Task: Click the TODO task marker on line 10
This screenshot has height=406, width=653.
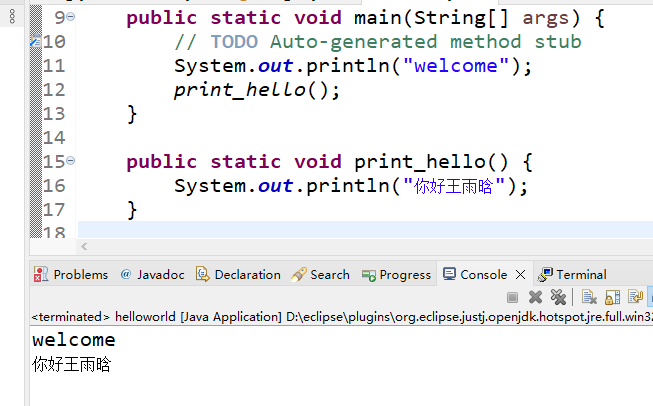Action: click(36, 41)
